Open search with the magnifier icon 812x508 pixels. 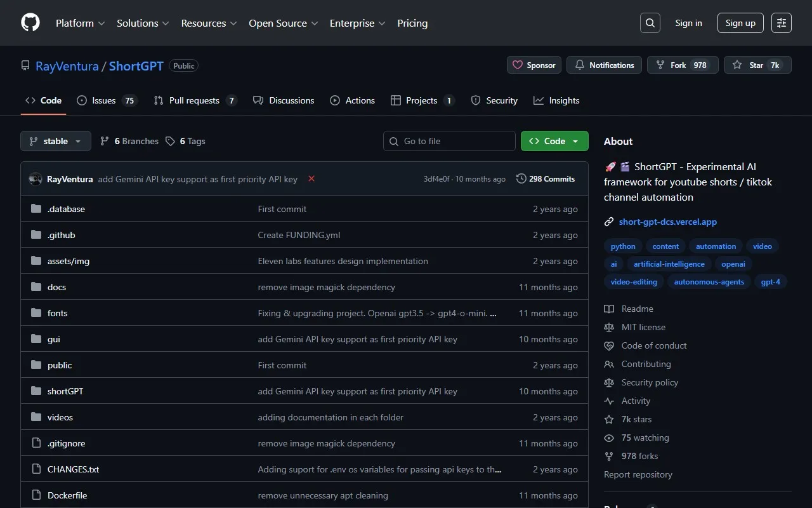(x=650, y=23)
